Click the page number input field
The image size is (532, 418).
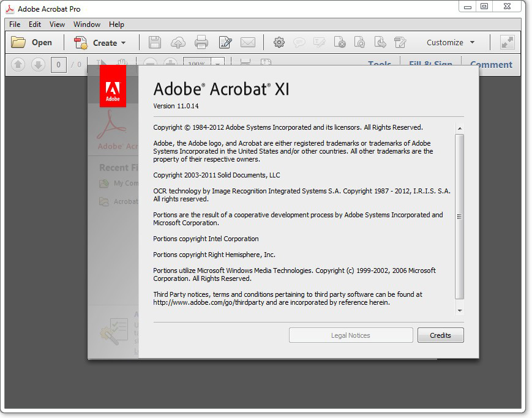click(59, 64)
